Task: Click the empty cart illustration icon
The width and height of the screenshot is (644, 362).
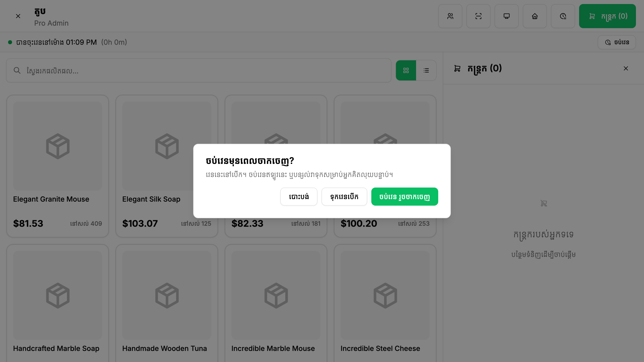Action: pos(544,203)
